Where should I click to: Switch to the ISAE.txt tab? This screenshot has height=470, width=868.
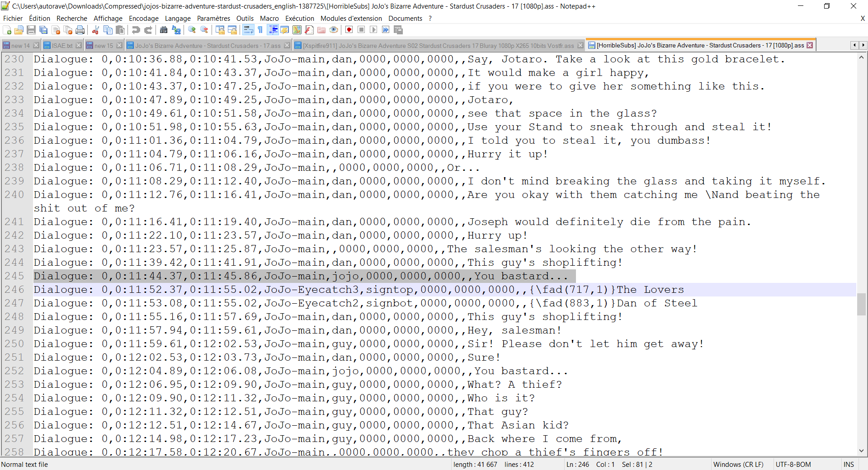pyautogui.click(x=62, y=46)
